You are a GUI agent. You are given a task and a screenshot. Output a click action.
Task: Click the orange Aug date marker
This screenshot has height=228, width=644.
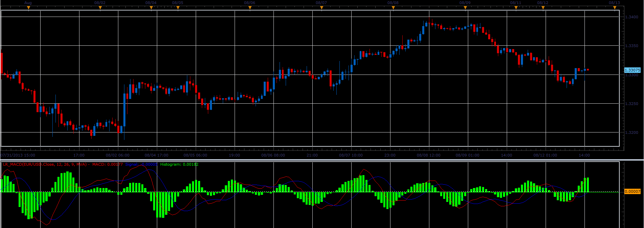28,7
